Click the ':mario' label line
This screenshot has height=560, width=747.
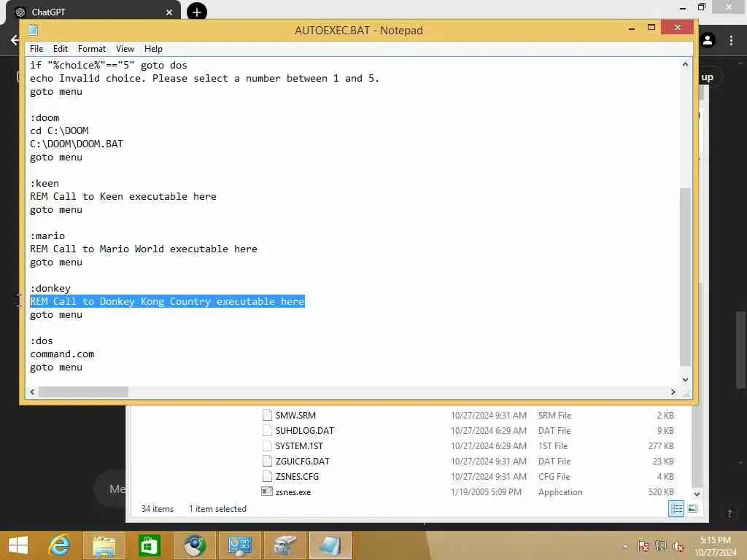[x=47, y=236]
